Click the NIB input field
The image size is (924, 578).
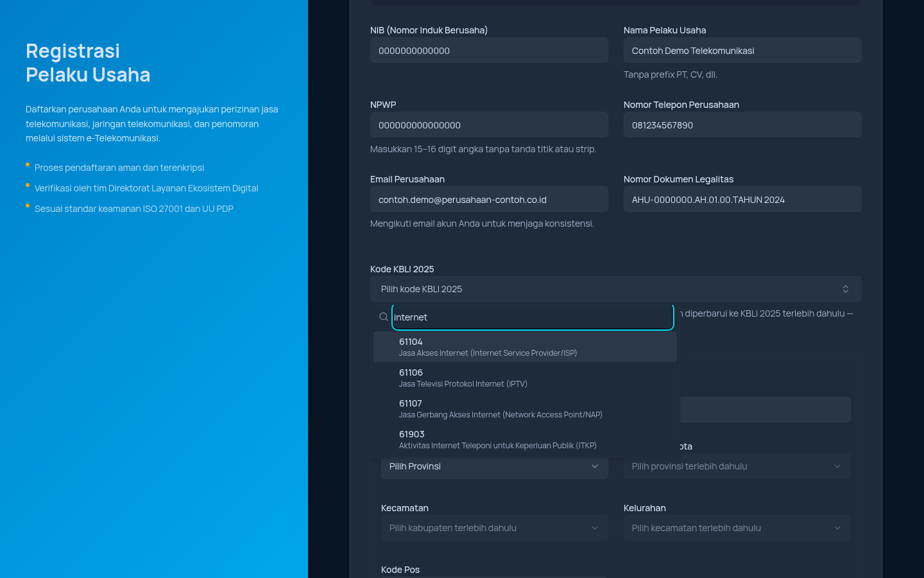489,50
